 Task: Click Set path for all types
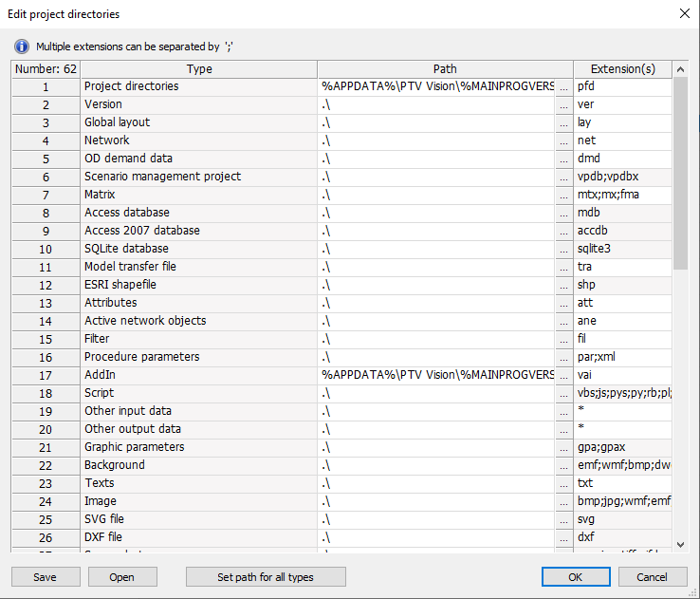point(266,576)
